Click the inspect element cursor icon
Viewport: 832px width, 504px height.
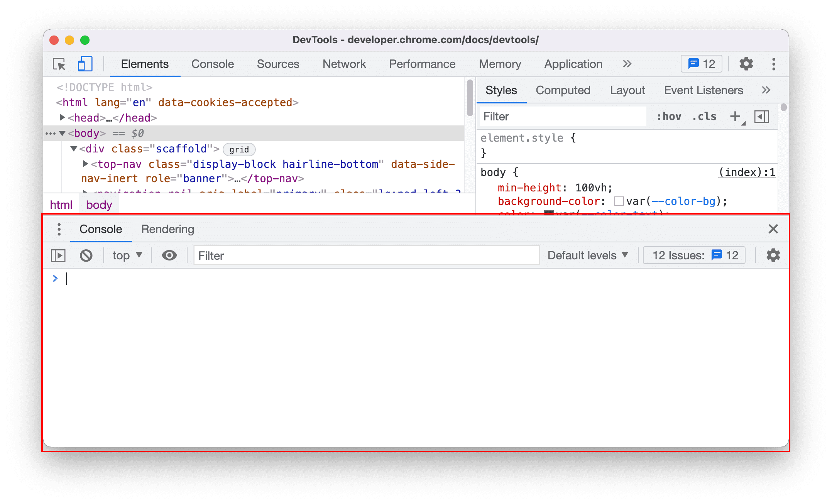(59, 64)
